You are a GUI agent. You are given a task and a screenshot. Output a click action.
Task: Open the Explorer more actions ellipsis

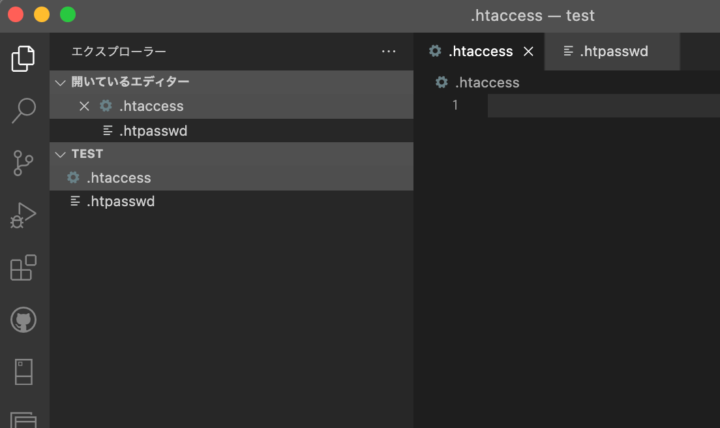click(x=388, y=51)
